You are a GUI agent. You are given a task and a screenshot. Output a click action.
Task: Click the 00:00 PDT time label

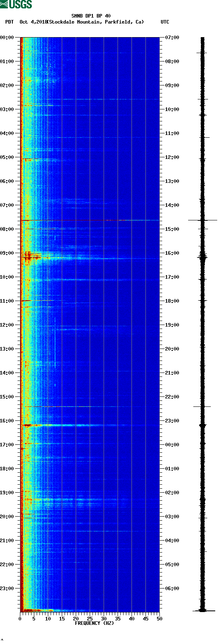[7, 38]
